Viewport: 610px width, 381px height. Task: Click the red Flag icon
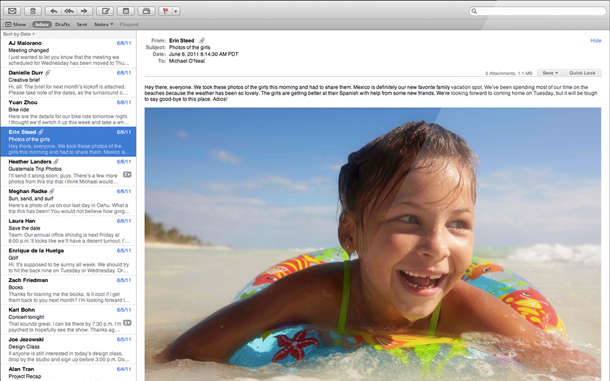165,11
